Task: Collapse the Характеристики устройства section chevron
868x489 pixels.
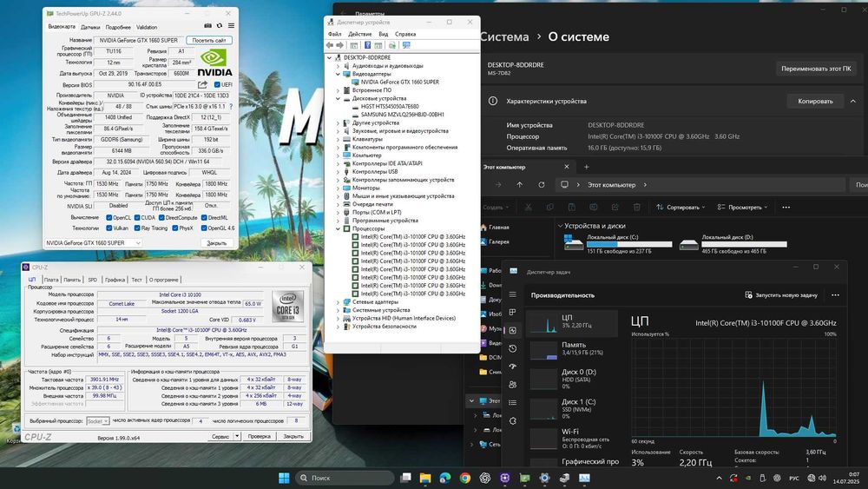Action: coord(852,102)
